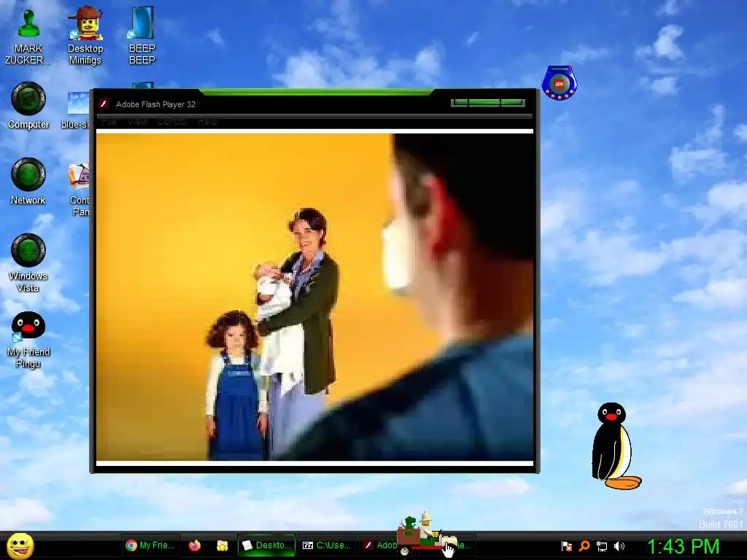This screenshot has height=560, width=747.
Task: Launch Firefox from the taskbar
Action: [194, 545]
